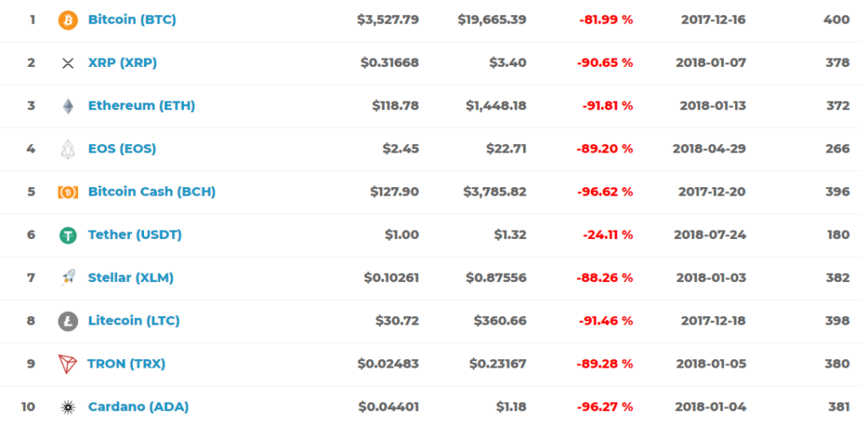Image resolution: width=868 pixels, height=427 pixels.
Task: Open the Cardano (ADA) link
Action: [x=138, y=408]
